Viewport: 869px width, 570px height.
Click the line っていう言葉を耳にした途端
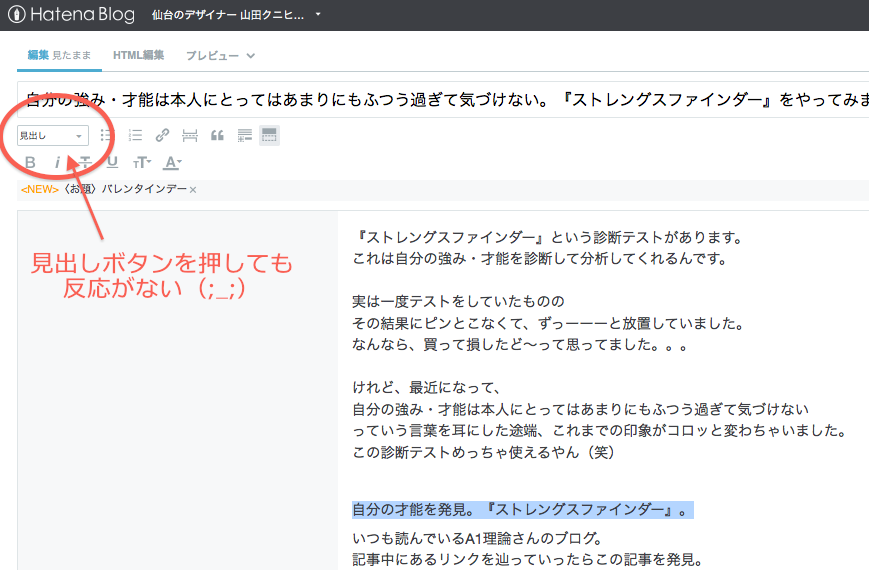(599, 431)
